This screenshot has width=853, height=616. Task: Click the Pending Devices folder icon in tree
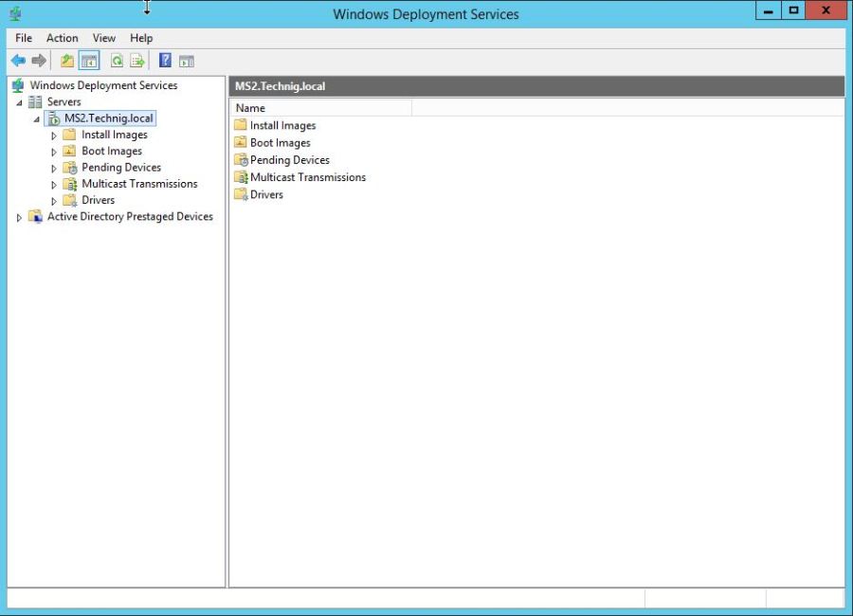[x=69, y=167]
